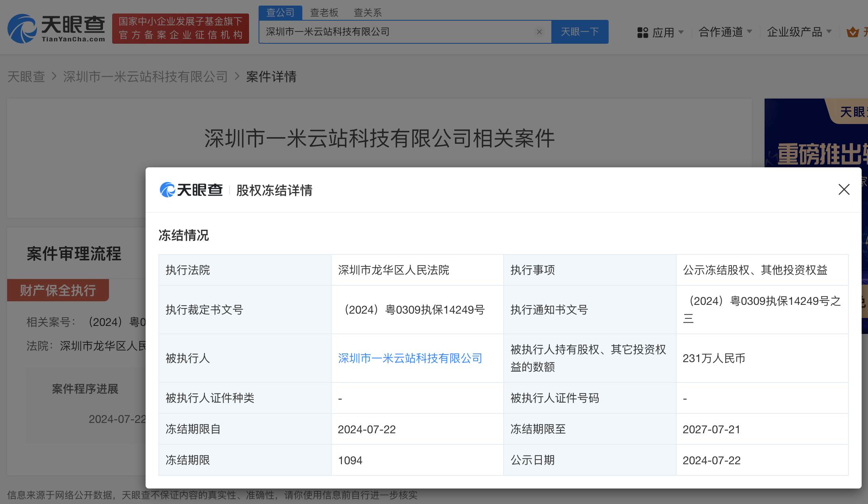
Task: Focus the company search input field
Action: (398, 32)
